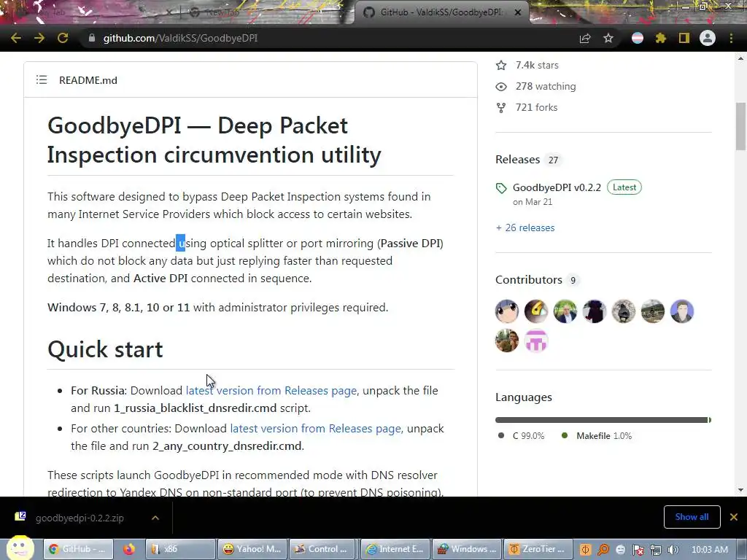Bookmark this tab with star icon
The width and height of the screenshot is (747, 560).
608,38
